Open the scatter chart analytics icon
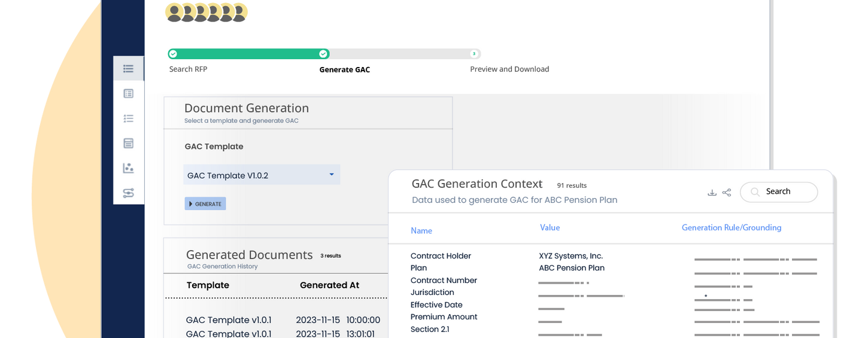Image resolution: width=868 pixels, height=338 pixels. tap(128, 168)
